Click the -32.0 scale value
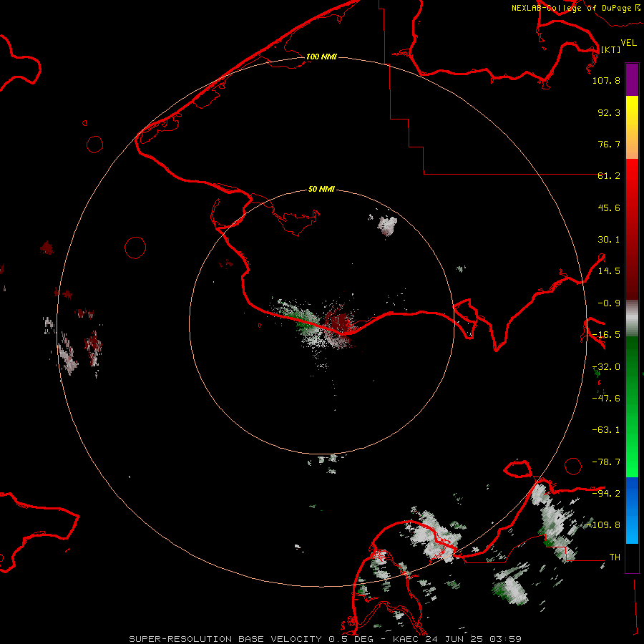Viewport: 644px width, 644px height. (606, 367)
